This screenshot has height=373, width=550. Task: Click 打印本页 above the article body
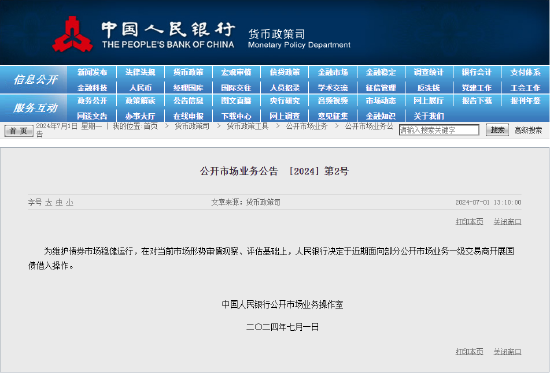coord(469,221)
